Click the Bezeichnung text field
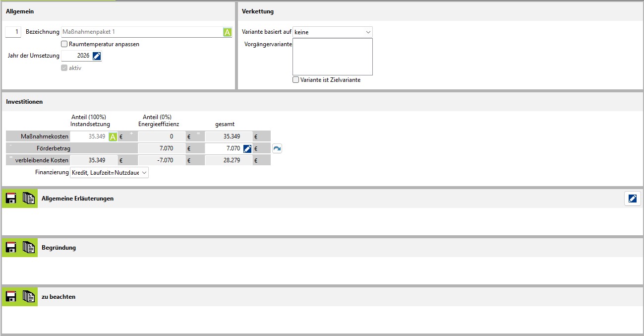 point(141,32)
